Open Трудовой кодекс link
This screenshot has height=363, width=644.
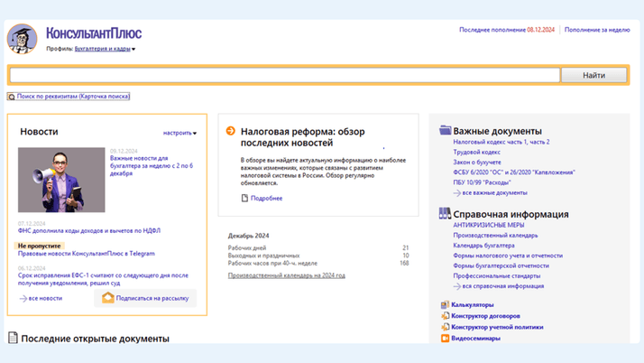pyautogui.click(x=476, y=153)
